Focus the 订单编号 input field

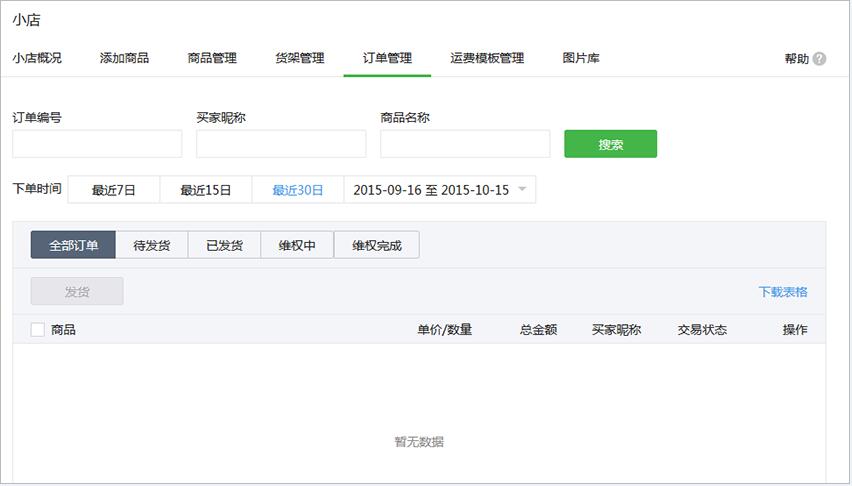click(x=97, y=144)
